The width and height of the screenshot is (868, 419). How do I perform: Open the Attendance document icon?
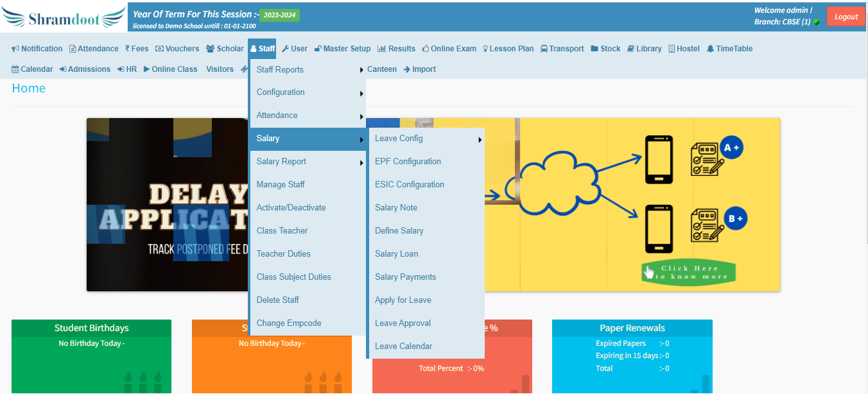(73, 49)
